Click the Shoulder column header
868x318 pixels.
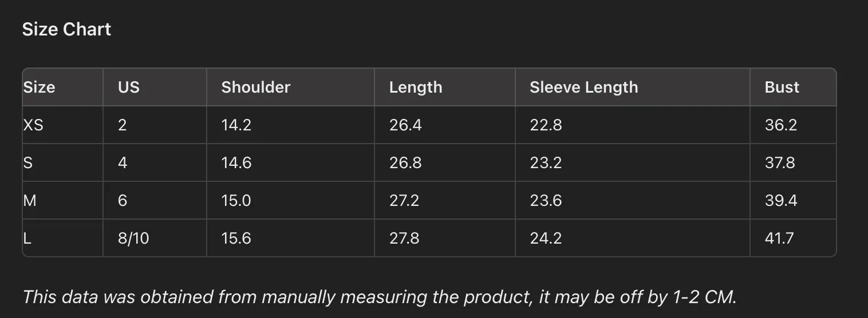[256, 88]
